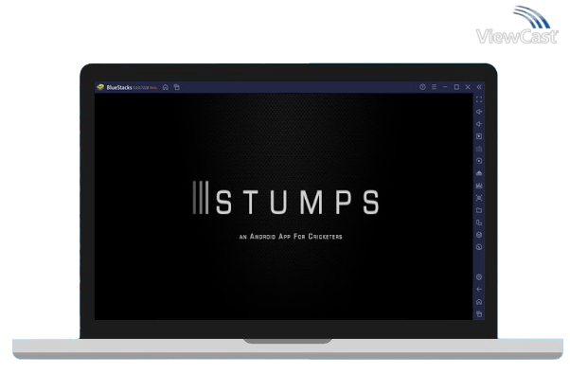This screenshot has height=392, width=570.
Task: Increase volume using side toolbar icon
Action: click(x=479, y=112)
